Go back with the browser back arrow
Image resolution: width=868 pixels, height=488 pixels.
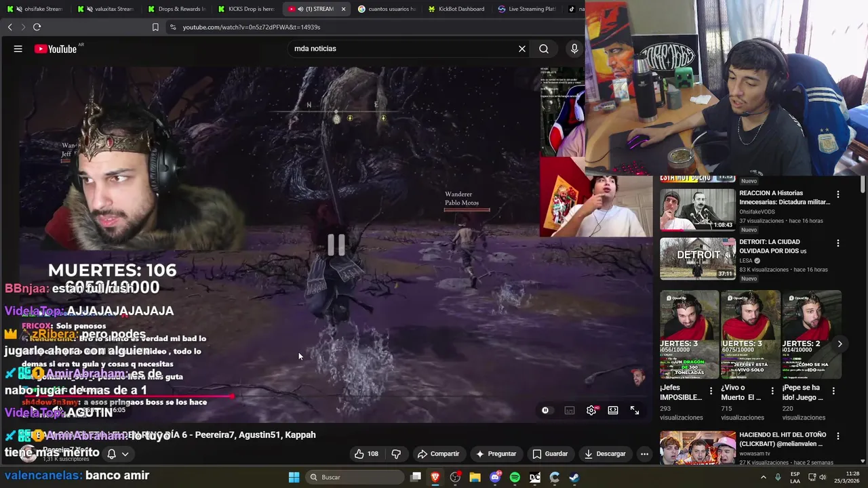(x=9, y=27)
